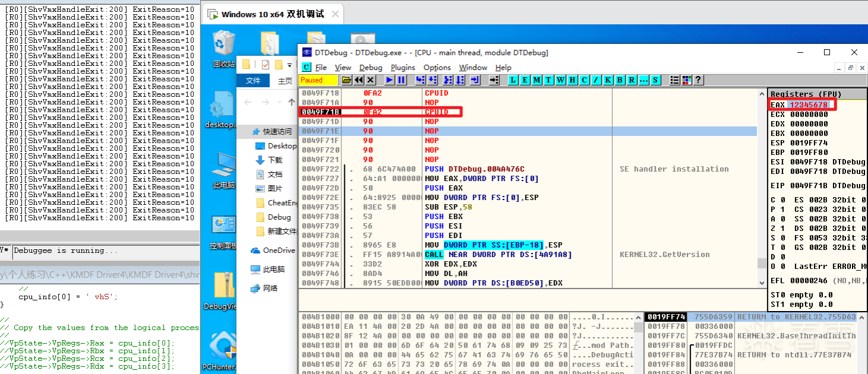Screen dimensions: 868x374
Task: Open the Window menu in DTDebug
Action: (x=473, y=67)
